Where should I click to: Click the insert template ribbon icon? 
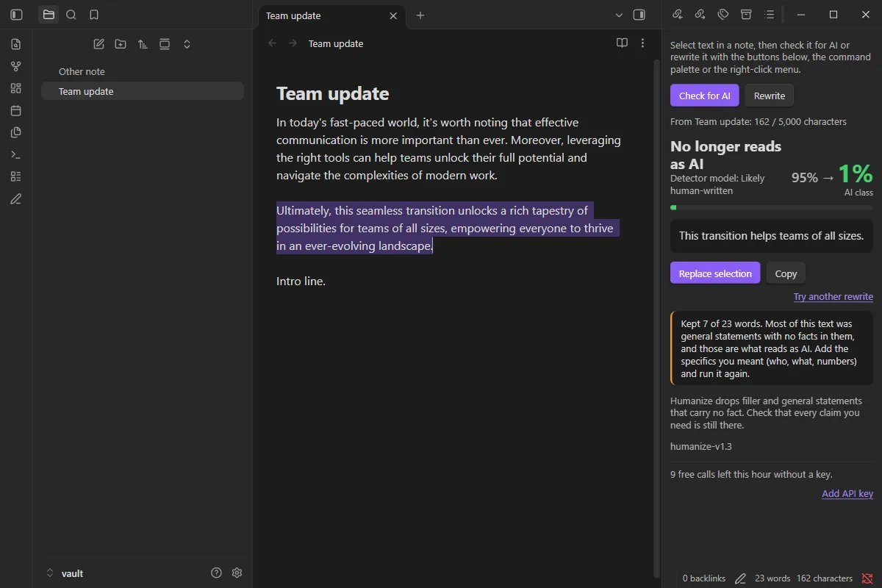coord(16,132)
